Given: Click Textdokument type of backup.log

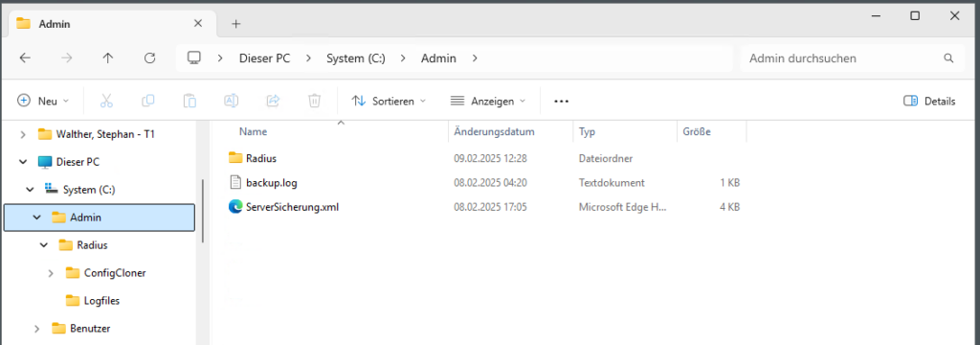Looking at the screenshot, I should tap(612, 183).
